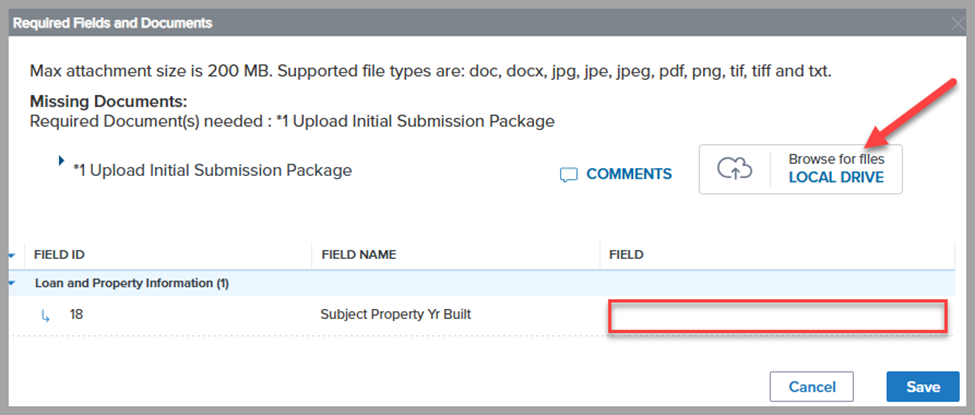This screenshot has width=975, height=415.
Task: Select the FIELD NAME column header
Action: click(359, 255)
